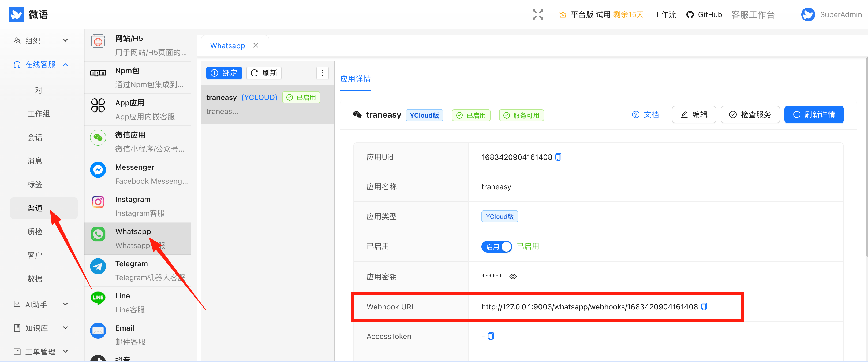868x362 pixels.
Task: Select the 微信应用 WeChat icon
Action: point(98,137)
